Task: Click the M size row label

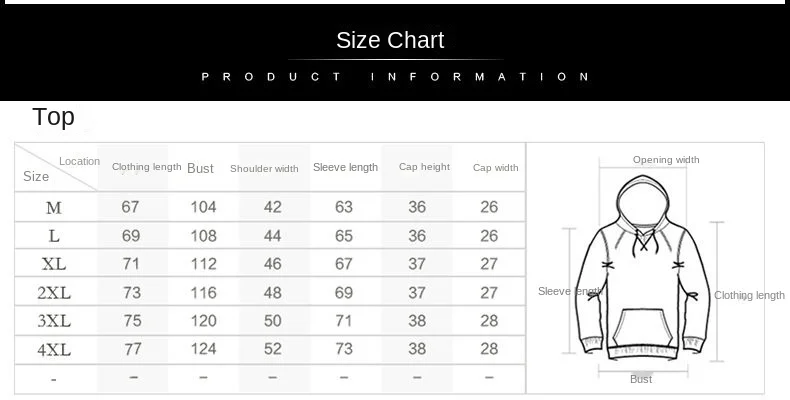Action: point(54,208)
